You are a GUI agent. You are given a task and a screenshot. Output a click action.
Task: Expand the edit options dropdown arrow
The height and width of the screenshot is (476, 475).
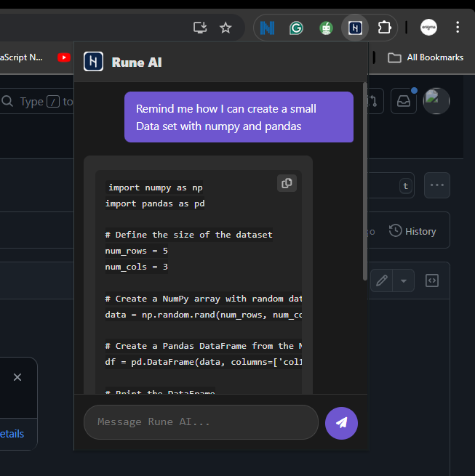[404, 281]
